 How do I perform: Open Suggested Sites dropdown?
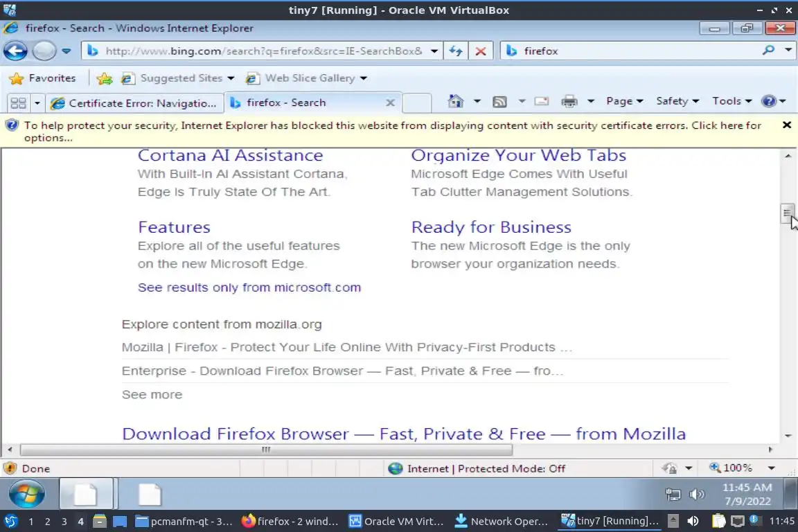177,78
